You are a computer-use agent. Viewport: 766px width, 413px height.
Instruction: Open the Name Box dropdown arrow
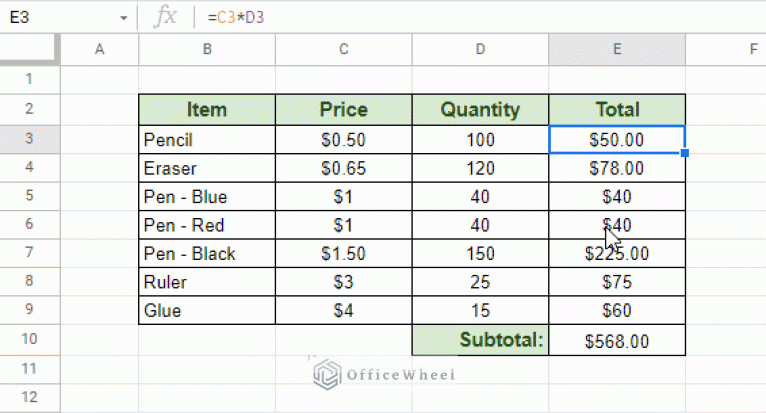(x=124, y=18)
